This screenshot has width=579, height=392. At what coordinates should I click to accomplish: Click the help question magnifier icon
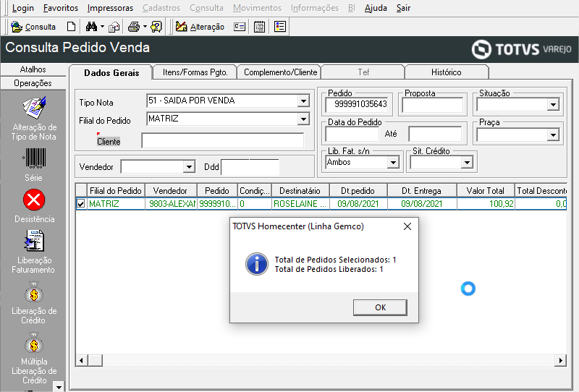coord(156,27)
